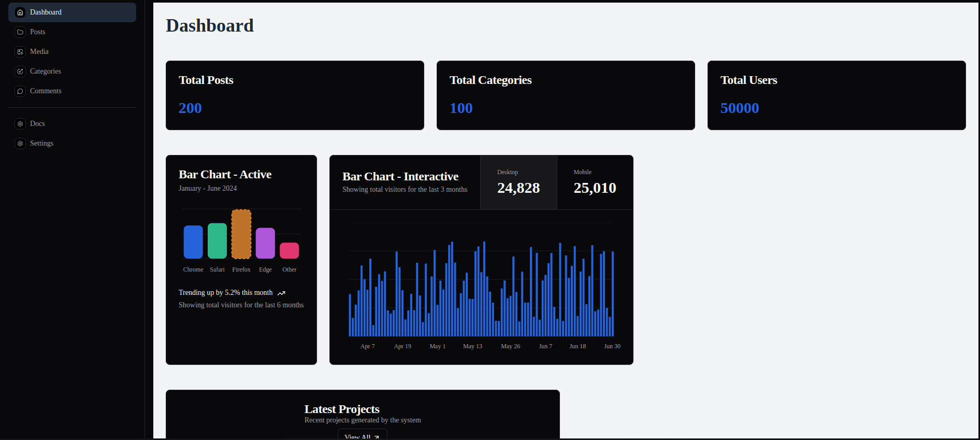Navigate to Categories page

point(72,72)
